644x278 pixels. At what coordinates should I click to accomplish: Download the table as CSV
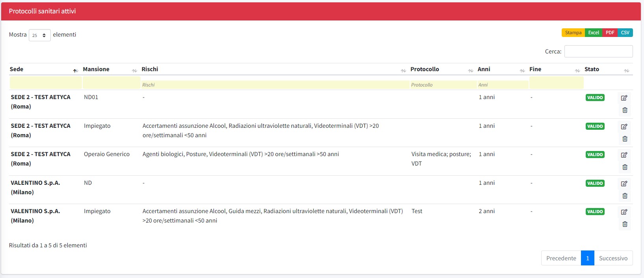click(625, 33)
